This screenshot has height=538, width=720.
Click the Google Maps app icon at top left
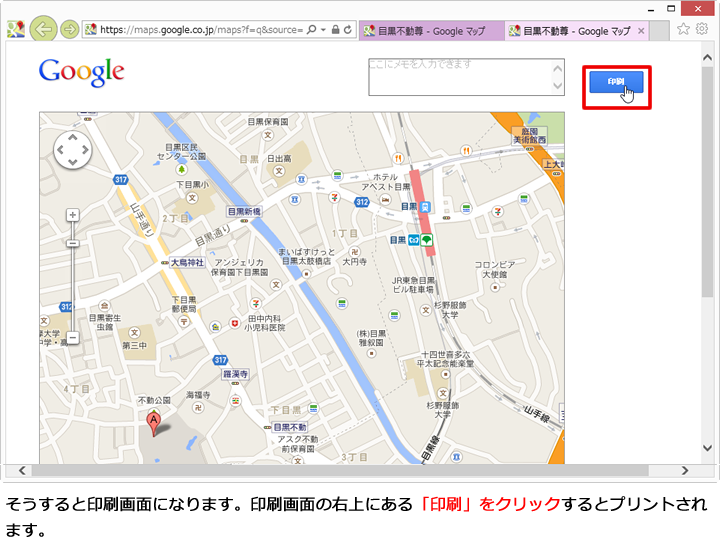(x=16, y=29)
